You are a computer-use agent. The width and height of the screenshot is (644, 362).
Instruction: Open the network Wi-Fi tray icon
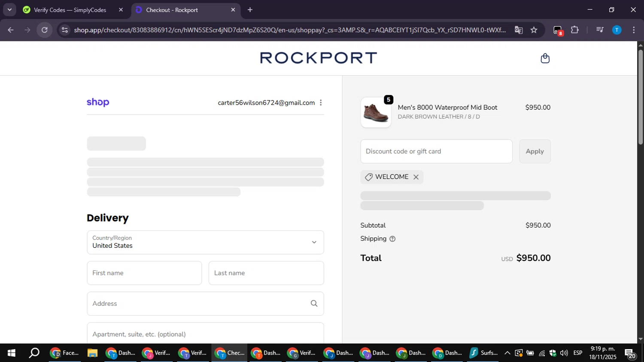point(542,353)
